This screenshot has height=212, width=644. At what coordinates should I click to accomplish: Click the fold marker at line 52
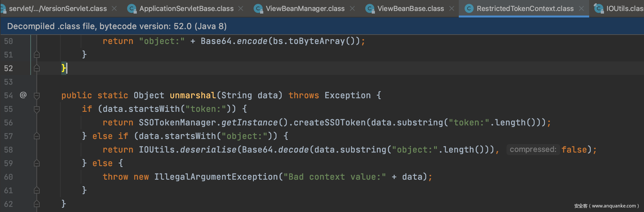tap(37, 69)
